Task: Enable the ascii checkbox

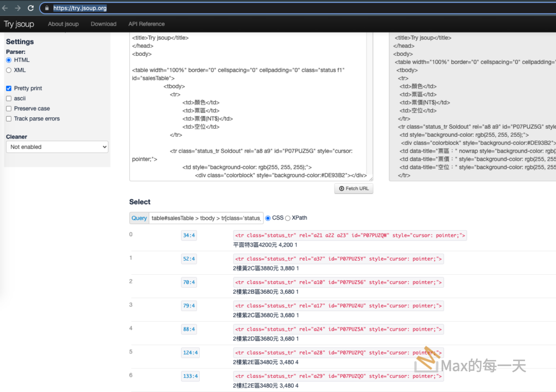Action: [9, 98]
